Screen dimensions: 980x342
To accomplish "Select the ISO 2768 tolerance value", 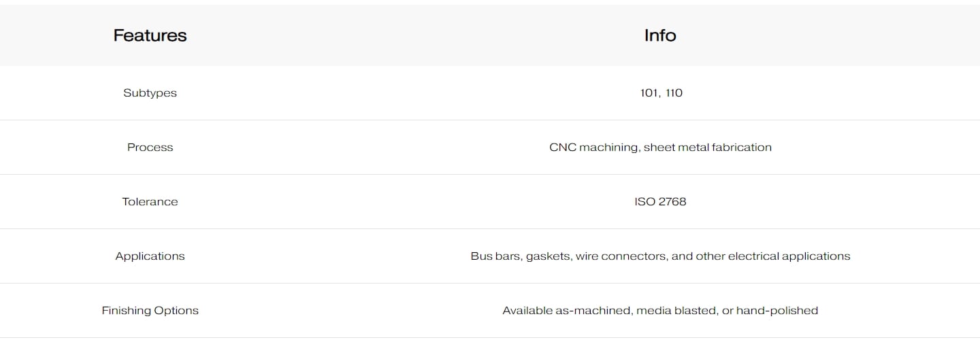I will click(x=660, y=202).
